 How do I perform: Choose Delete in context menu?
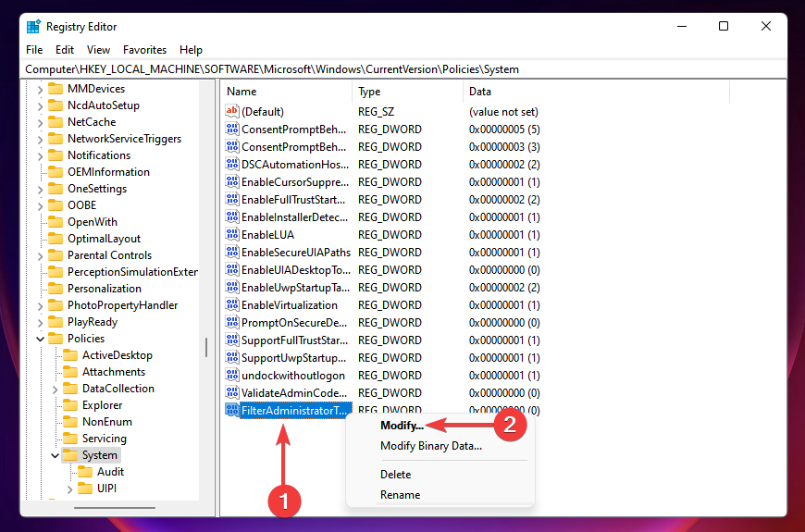click(395, 475)
